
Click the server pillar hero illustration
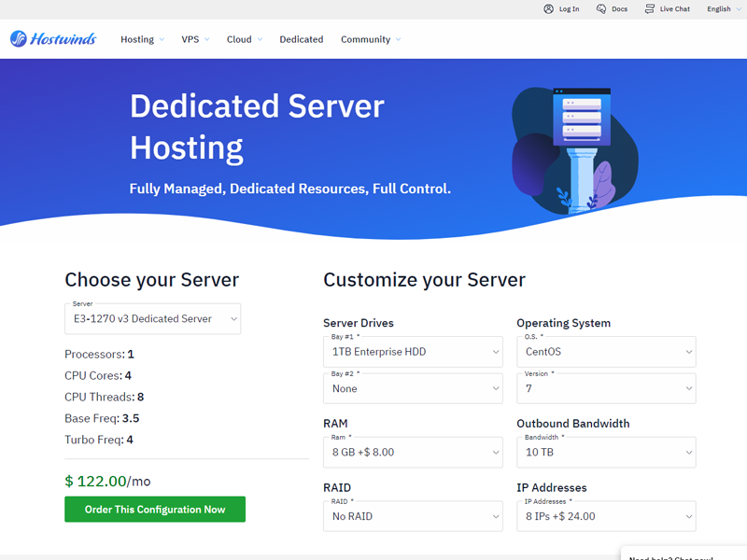[575, 150]
